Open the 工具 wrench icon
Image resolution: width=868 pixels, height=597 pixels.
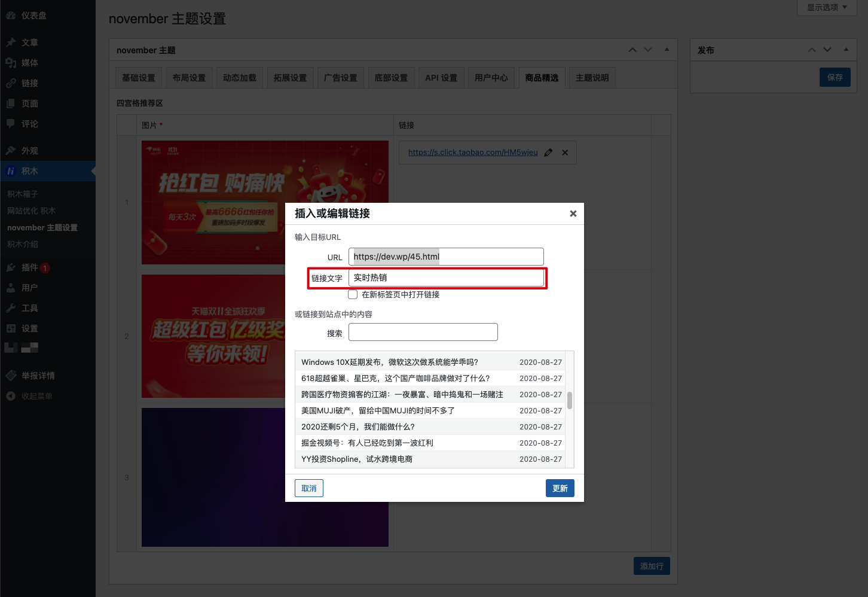click(11, 308)
